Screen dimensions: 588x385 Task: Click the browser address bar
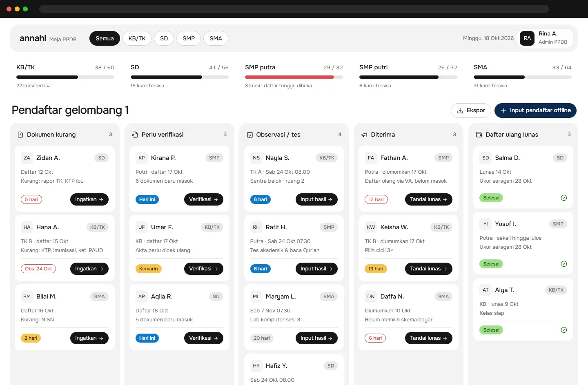(x=294, y=9)
